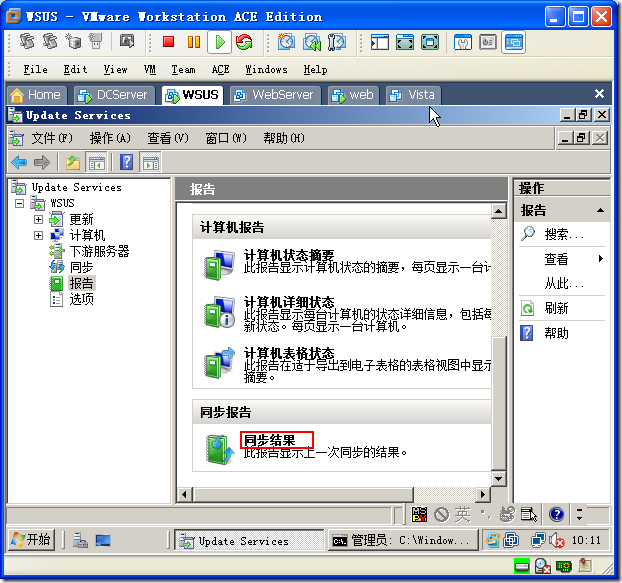Click 帮助 in the actions pane
This screenshot has width=622, height=583.
coord(556,333)
